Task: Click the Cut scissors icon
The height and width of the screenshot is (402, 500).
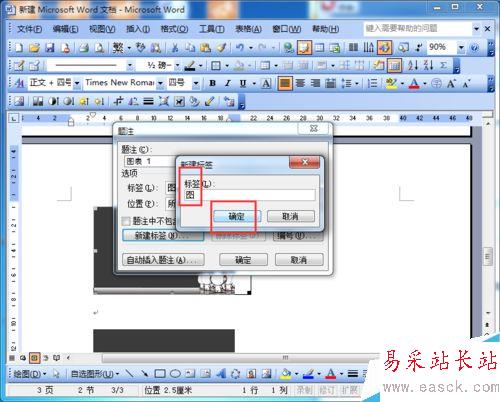Action: pos(174,48)
